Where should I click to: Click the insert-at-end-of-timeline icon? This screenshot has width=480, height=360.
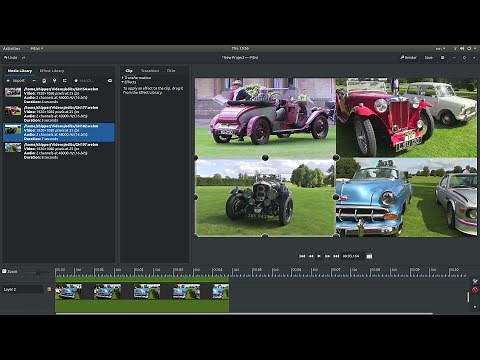[x=54, y=81]
